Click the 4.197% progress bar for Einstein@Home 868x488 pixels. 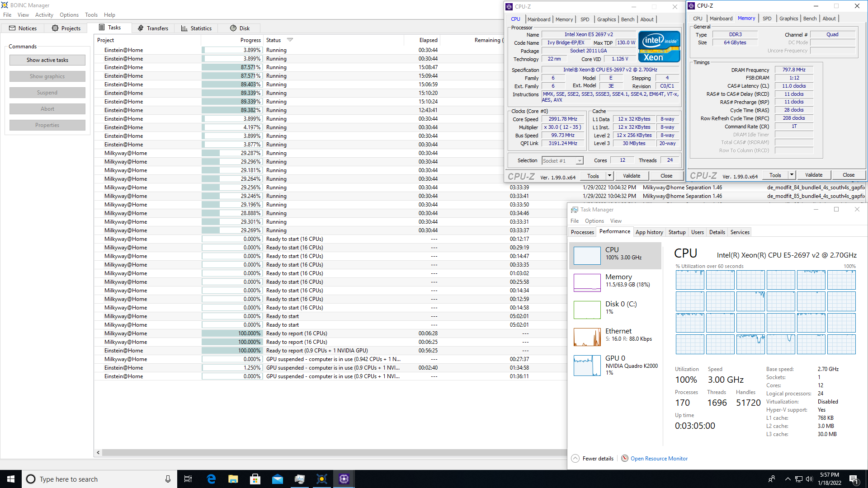(x=232, y=127)
